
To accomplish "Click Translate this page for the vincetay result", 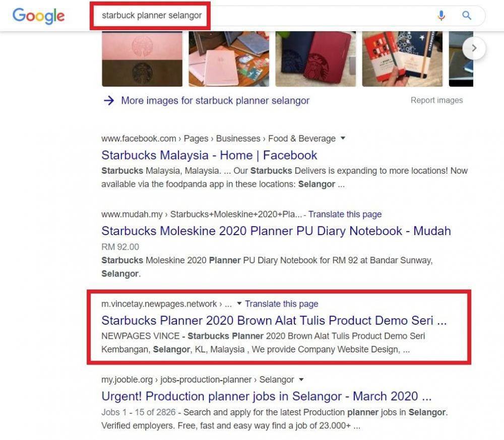I will pos(282,304).
